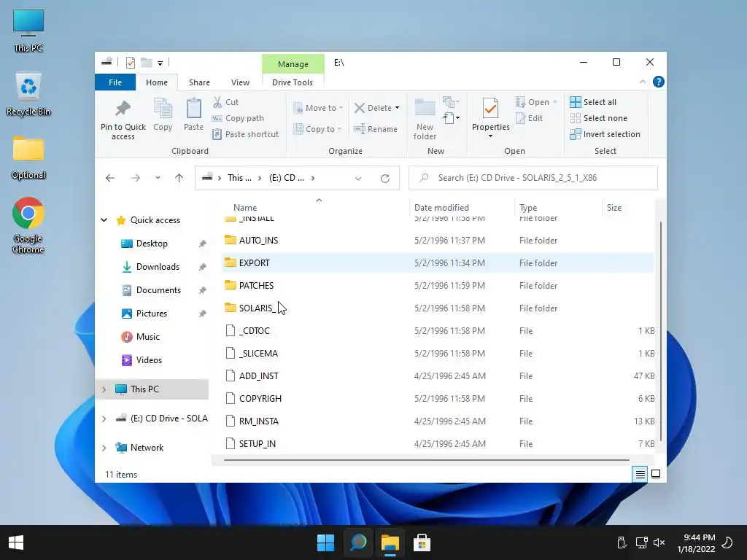Switch to the Share ribbon tab
The width and height of the screenshot is (747, 560).
click(199, 82)
